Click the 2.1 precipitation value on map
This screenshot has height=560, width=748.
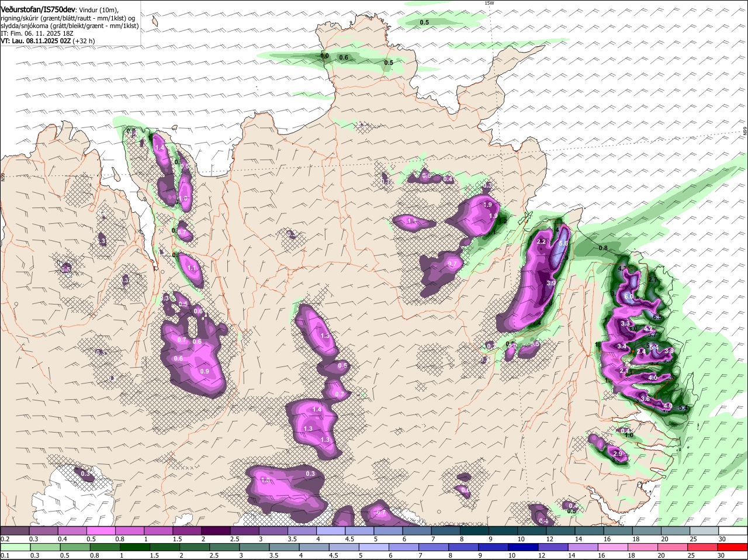(624, 371)
